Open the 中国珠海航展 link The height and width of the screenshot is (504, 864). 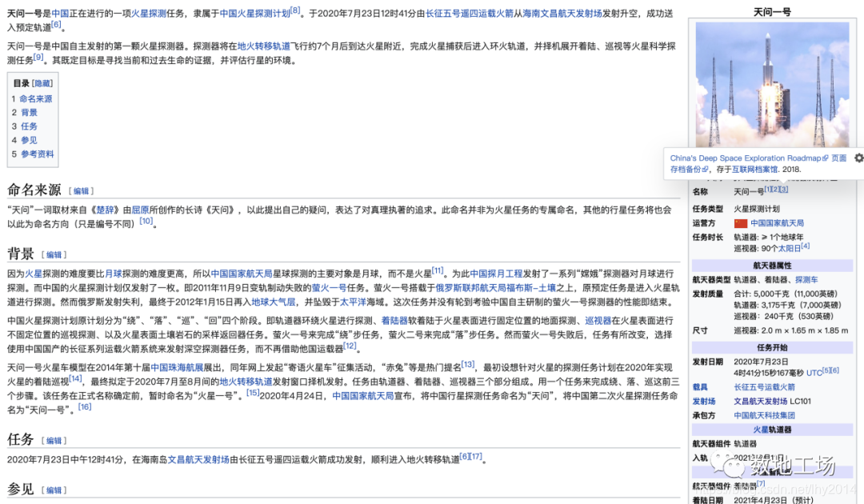point(177,367)
